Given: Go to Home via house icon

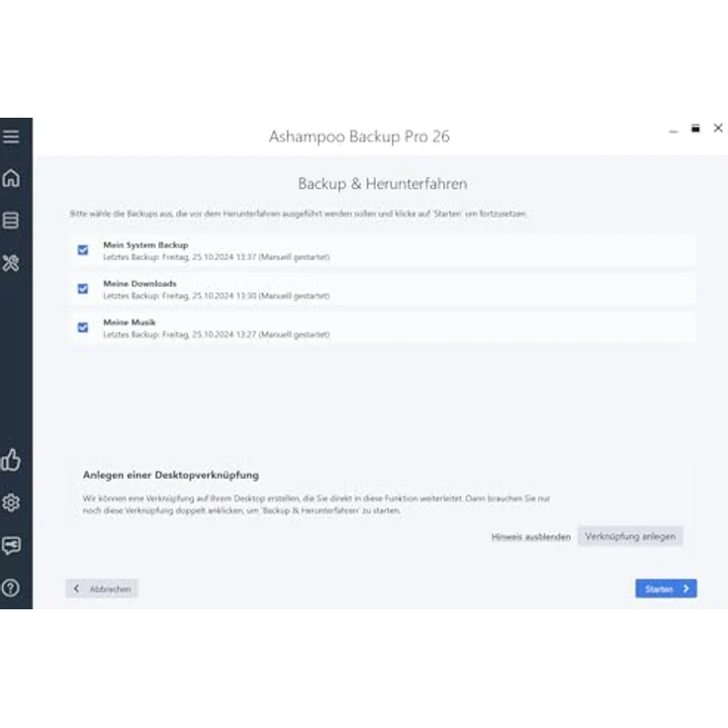Looking at the screenshot, I should (x=11, y=178).
